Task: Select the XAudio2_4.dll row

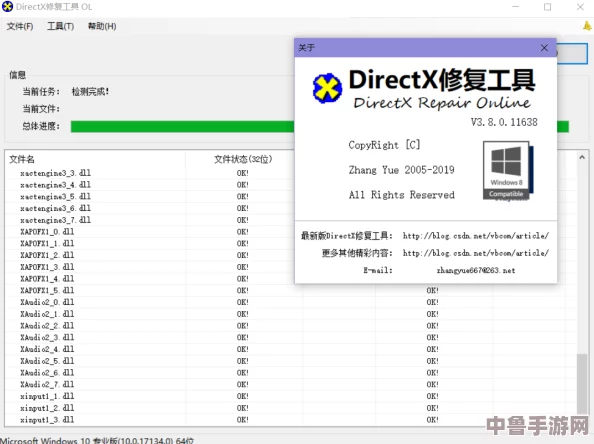Action: 291,349
